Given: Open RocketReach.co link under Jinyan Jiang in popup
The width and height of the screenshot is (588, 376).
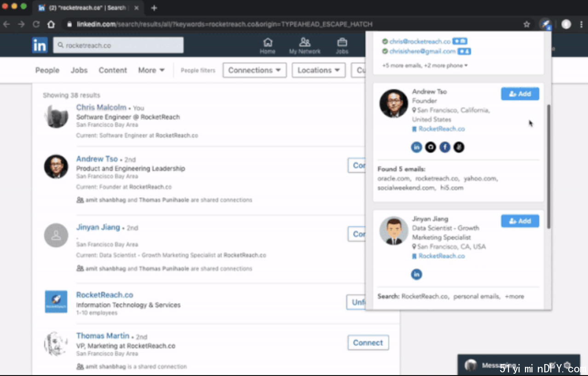Looking at the screenshot, I should [x=442, y=256].
